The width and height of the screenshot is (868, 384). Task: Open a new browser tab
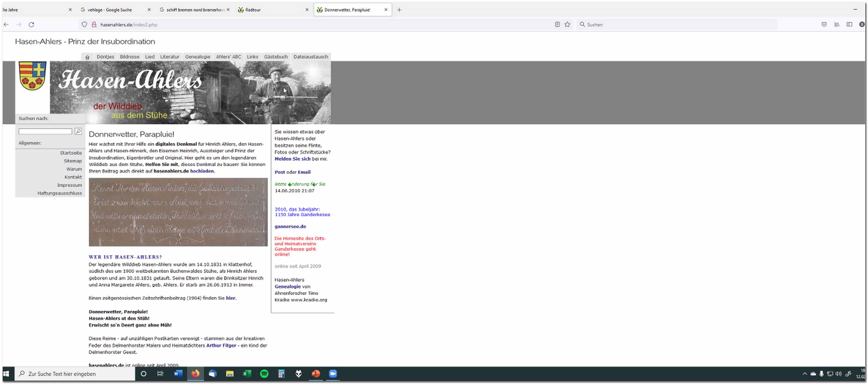pos(399,10)
